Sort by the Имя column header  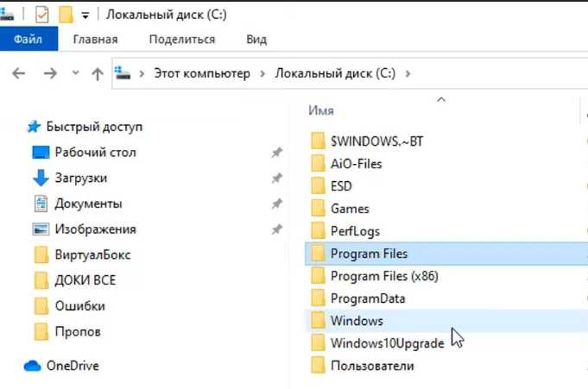pyautogui.click(x=321, y=110)
